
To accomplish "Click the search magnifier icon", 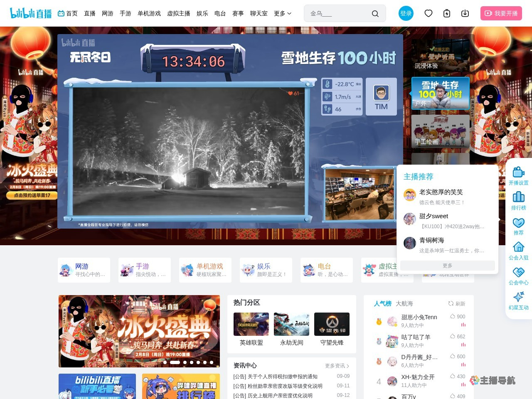I will (x=375, y=13).
